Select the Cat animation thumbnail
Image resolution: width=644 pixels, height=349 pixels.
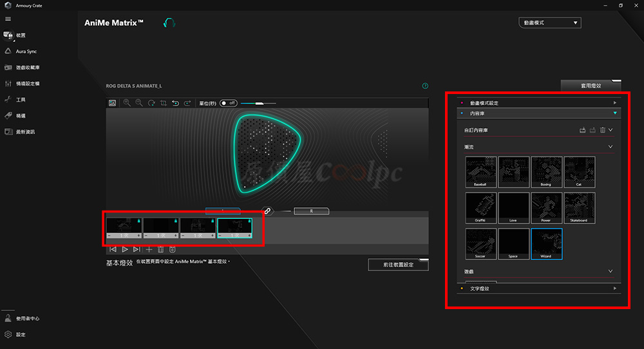click(x=579, y=172)
